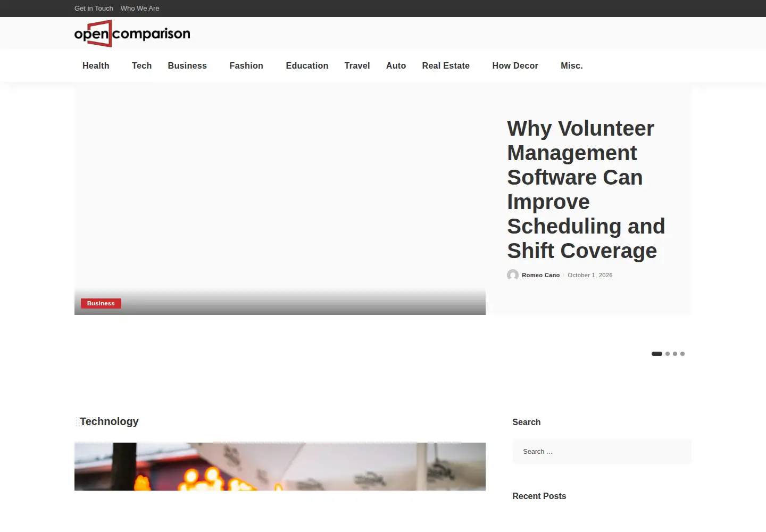Click the Search widget heading
The height and width of the screenshot is (532, 766).
526,422
